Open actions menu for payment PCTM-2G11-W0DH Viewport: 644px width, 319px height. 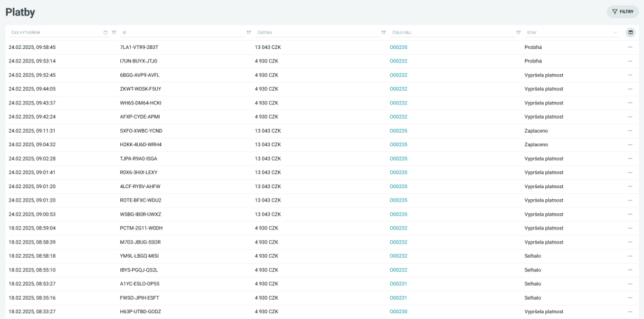coord(630,228)
